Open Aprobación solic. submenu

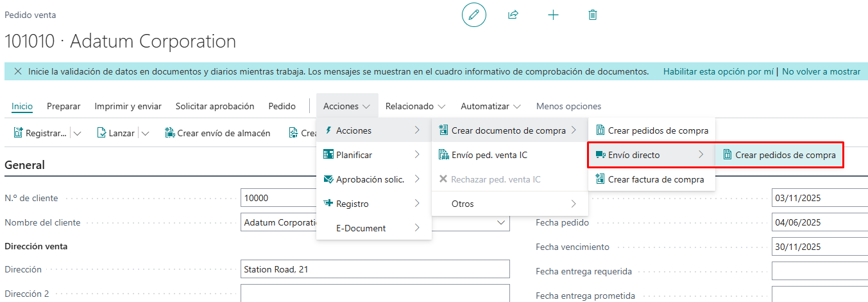click(373, 179)
